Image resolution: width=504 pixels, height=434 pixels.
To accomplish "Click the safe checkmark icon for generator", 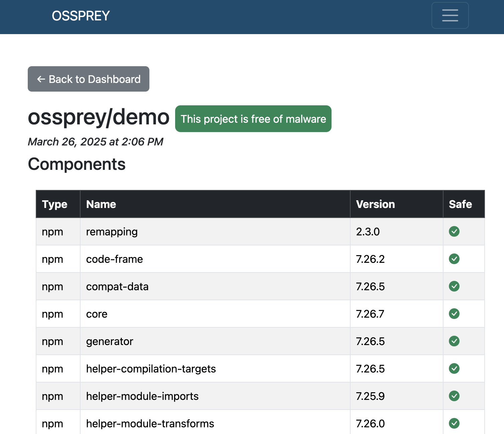I will 454,341.
